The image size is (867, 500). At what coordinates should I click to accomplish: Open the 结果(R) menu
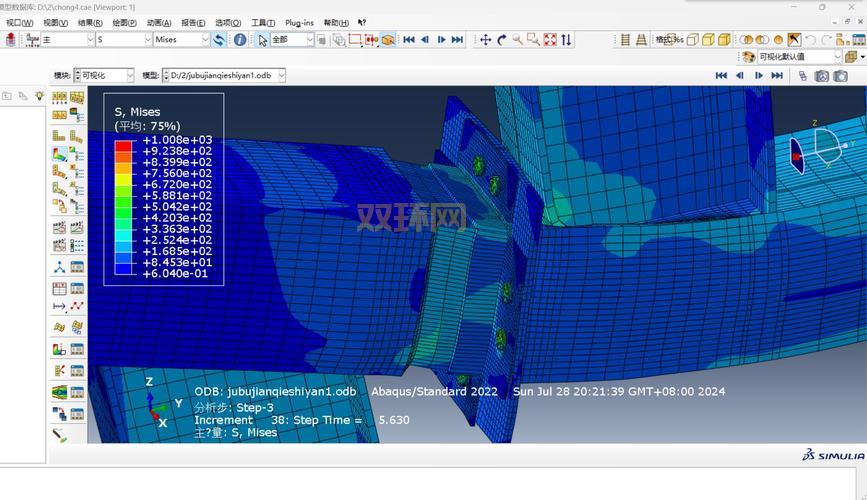(x=90, y=22)
